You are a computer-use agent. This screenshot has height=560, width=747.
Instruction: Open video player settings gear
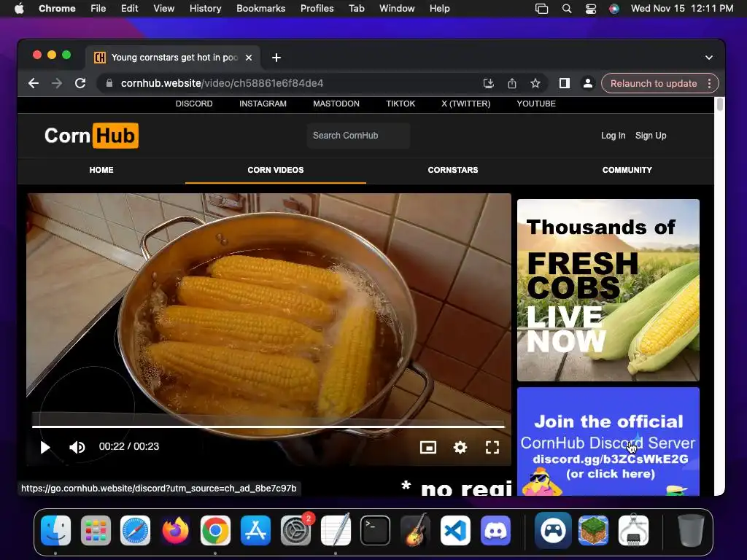pyautogui.click(x=460, y=447)
